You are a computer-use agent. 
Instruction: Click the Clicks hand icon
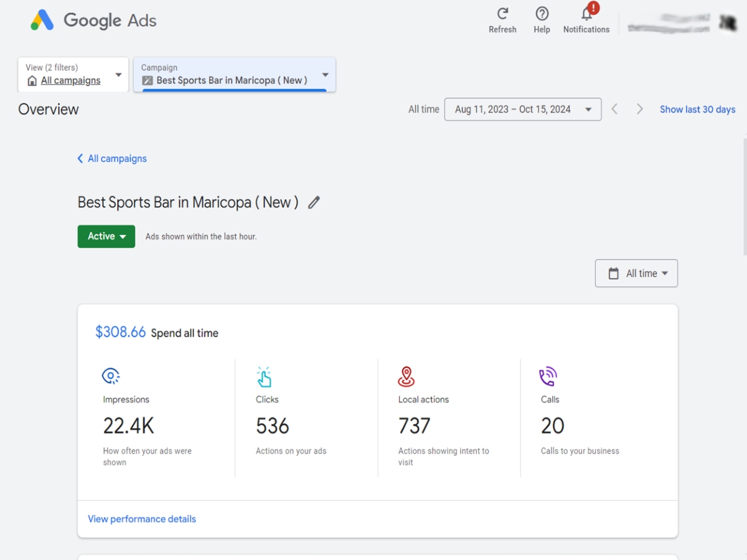[x=265, y=376]
